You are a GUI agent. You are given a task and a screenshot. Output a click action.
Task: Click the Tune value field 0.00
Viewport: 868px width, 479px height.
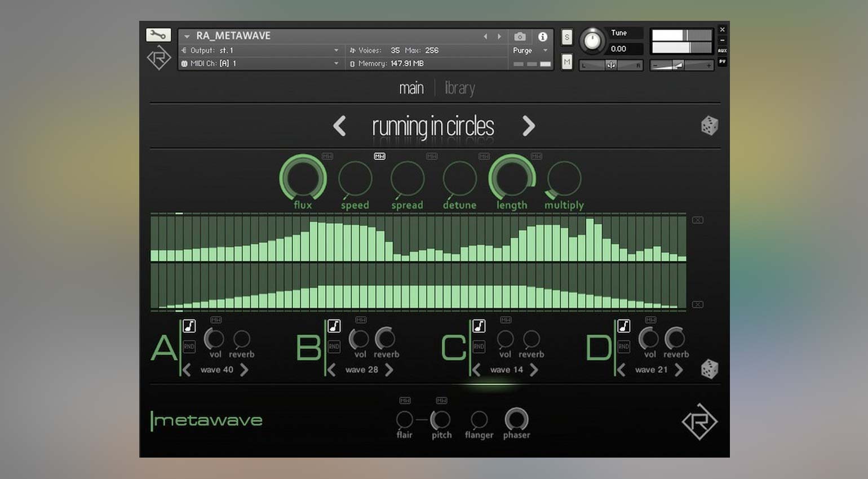(x=625, y=49)
